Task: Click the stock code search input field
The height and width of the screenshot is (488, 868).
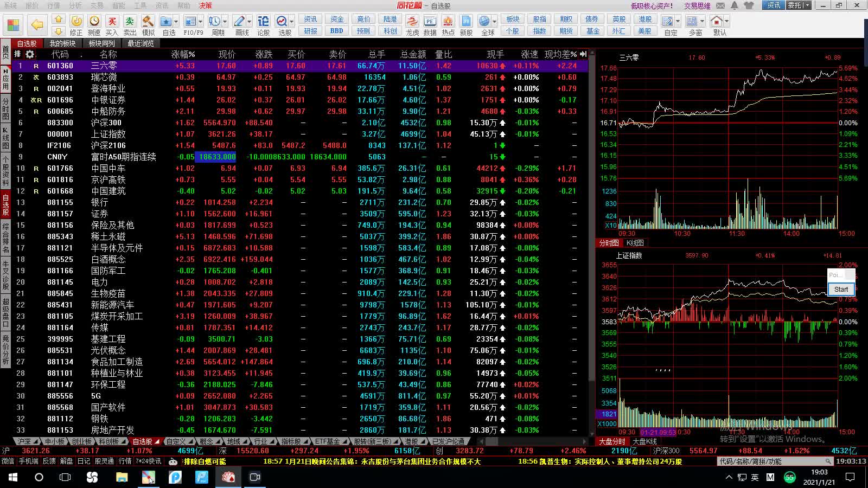Action: pos(775,461)
